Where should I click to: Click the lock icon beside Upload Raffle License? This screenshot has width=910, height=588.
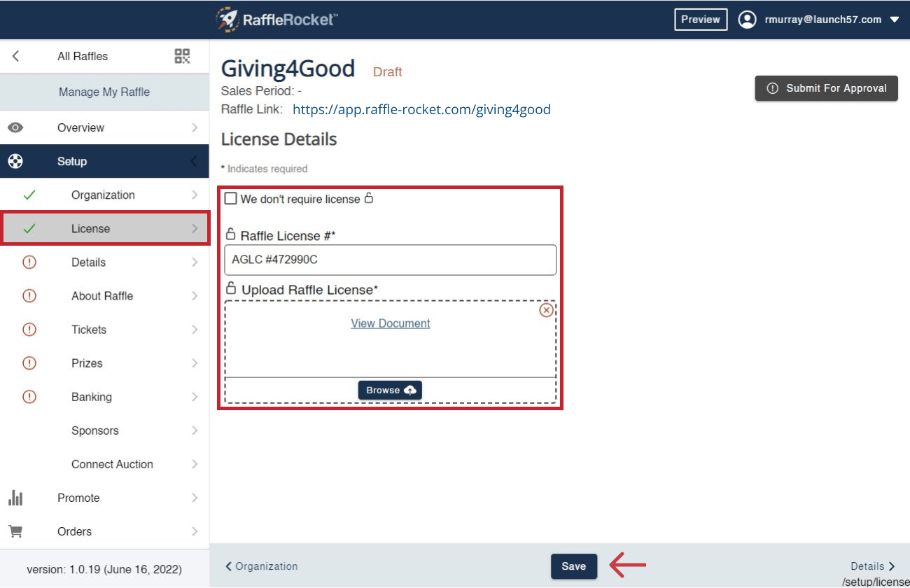(x=231, y=288)
